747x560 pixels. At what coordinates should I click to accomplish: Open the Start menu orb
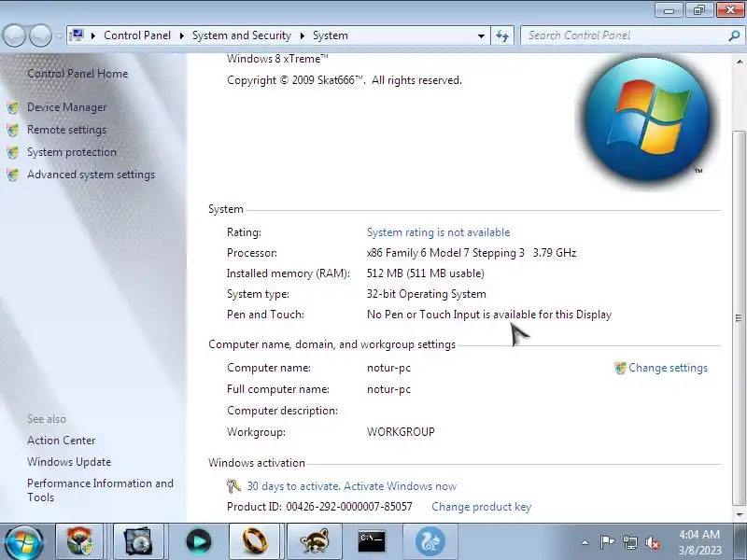click(22, 542)
